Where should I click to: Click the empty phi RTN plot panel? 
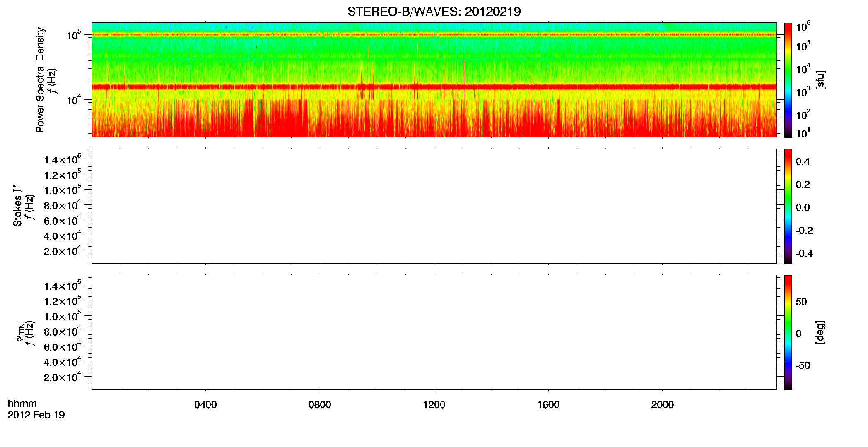pos(434,332)
